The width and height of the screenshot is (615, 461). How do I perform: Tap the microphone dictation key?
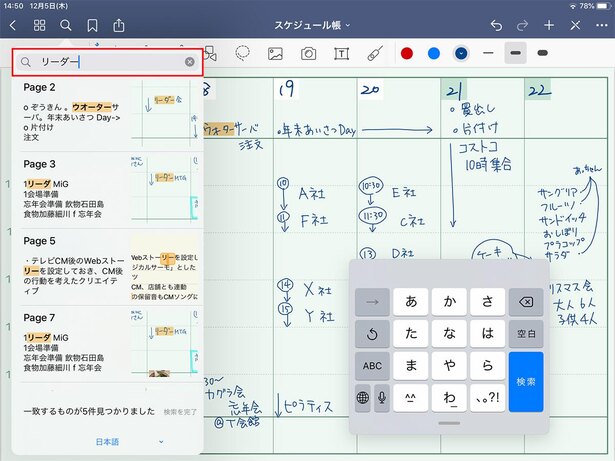pyautogui.click(x=382, y=398)
